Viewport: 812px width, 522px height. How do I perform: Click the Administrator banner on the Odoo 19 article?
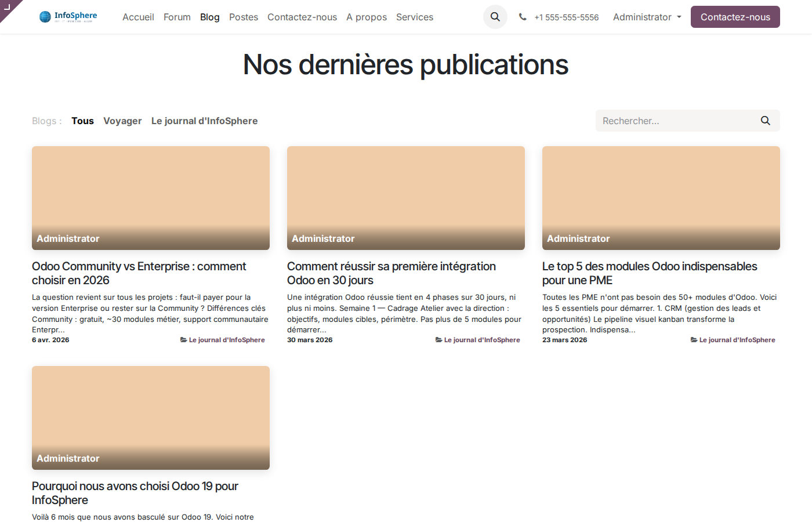pyautogui.click(x=68, y=458)
